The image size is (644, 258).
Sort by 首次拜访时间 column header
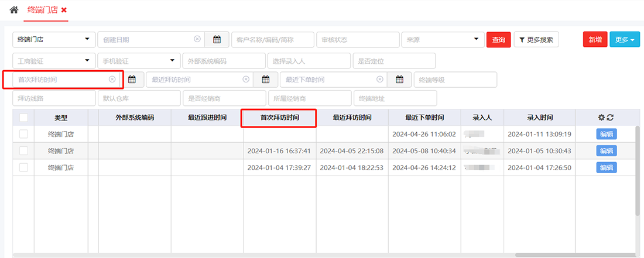tap(280, 118)
